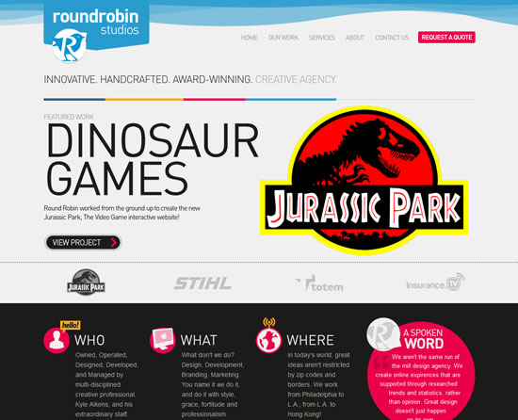Open the Home menu item
This screenshot has height=420, width=518.
pos(249,38)
